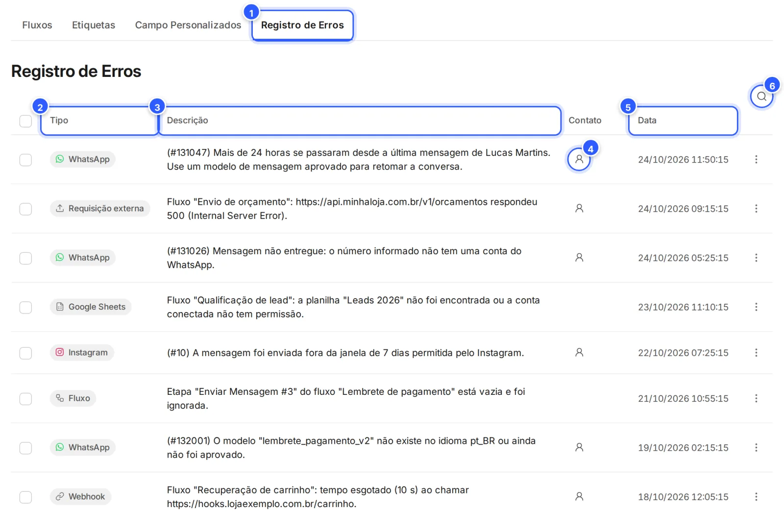This screenshot has height=532, width=784.
Task: Click the Fluxo type badge
Action: pyautogui.click(x=73, y=398)
